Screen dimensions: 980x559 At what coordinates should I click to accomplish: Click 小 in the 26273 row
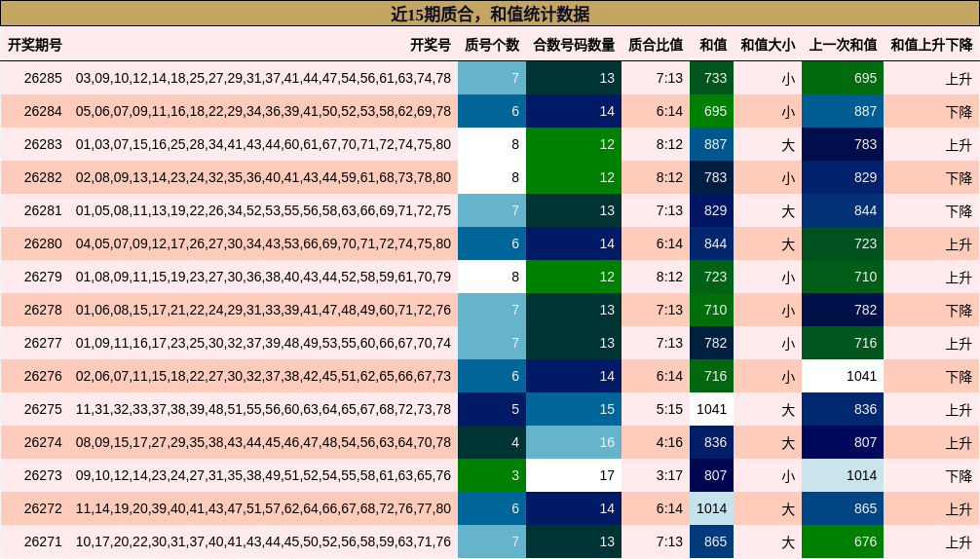[x=788, y=476]
